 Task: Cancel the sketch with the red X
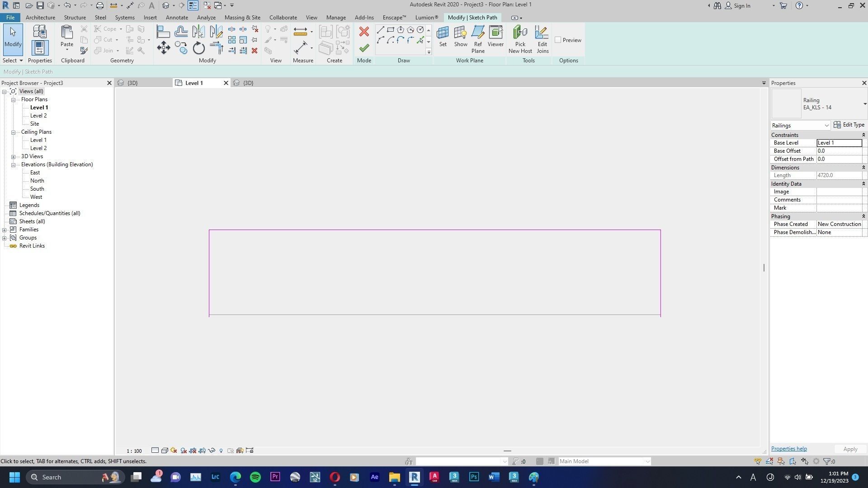pyautogui.click(x=364, y=32)
